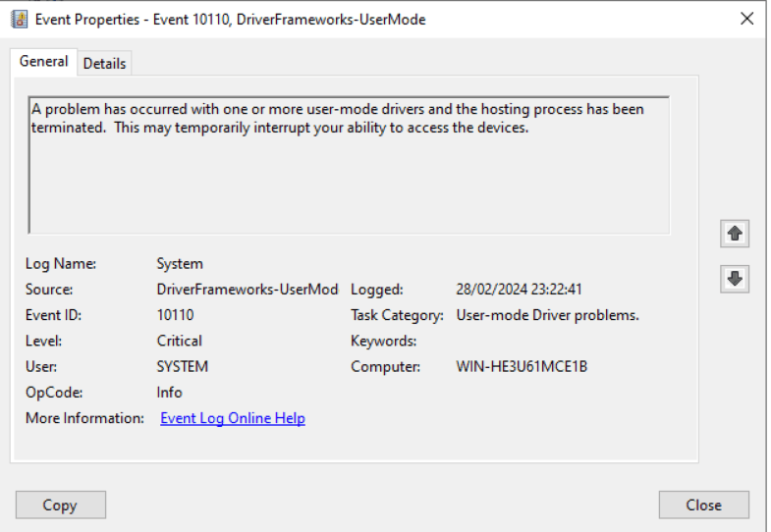Click the User value SYSTEM
The width and height of the screenshot is (771, 532).
coord(183,366)
